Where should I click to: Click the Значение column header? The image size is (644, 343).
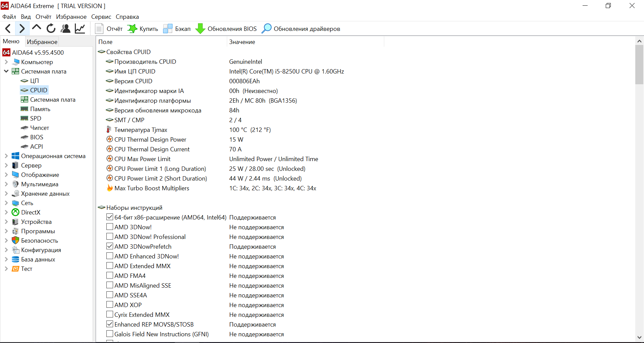[305, 42]
